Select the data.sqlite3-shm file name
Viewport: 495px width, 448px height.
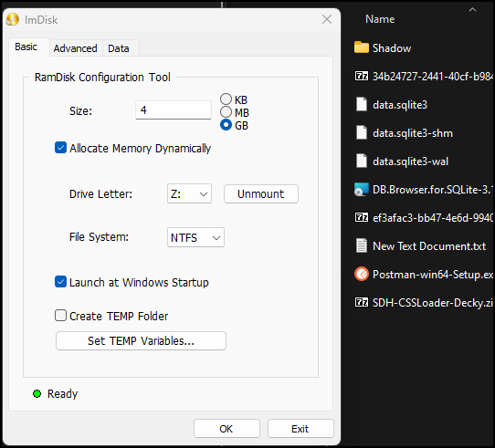tap(413, 133)
